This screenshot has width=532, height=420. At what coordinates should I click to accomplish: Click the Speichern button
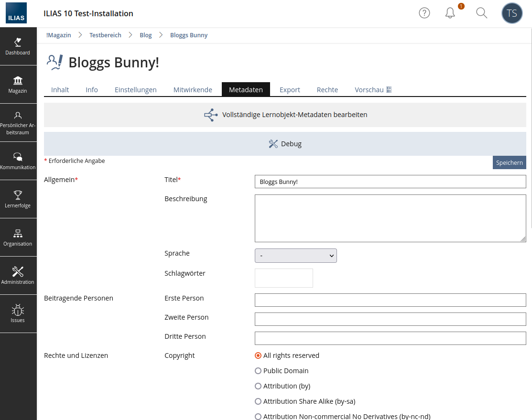pyautogui.click(x=509, y=162)
